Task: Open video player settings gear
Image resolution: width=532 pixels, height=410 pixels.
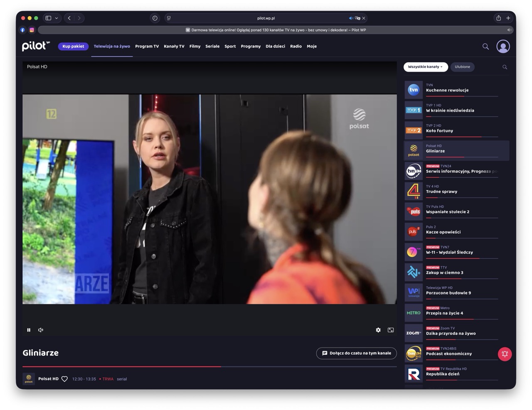Action: (378, 330)
